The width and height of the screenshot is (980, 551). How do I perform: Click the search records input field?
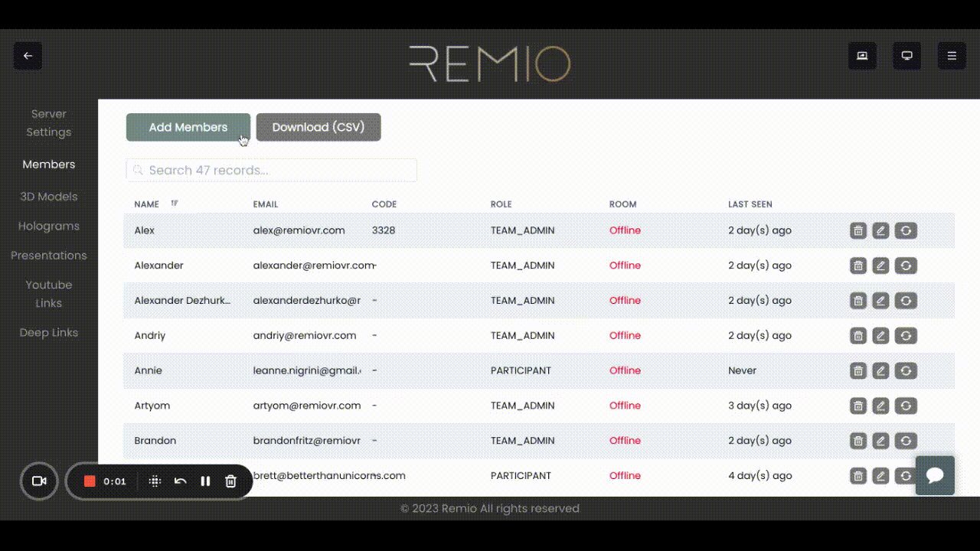271,170
